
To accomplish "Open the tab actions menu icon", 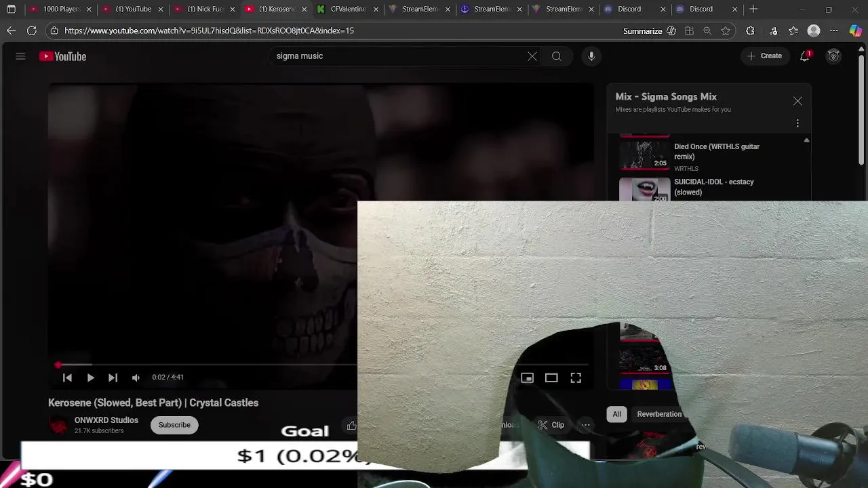I will 11,9.
